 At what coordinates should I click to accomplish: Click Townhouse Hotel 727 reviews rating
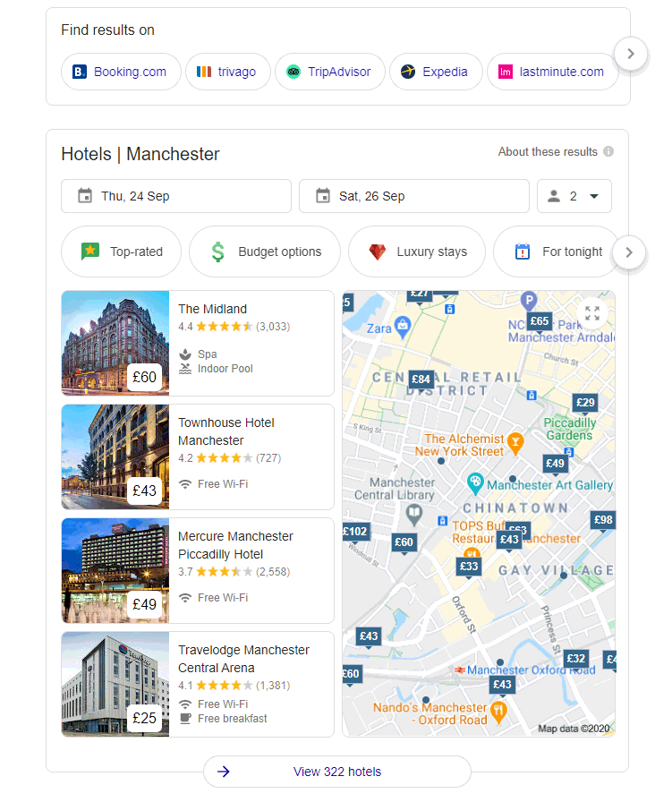coord(230,458)
